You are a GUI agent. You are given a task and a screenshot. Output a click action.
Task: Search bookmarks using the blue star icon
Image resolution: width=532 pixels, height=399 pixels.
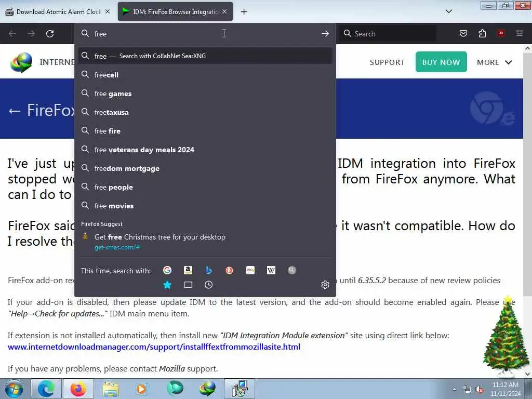coord(167,285)
